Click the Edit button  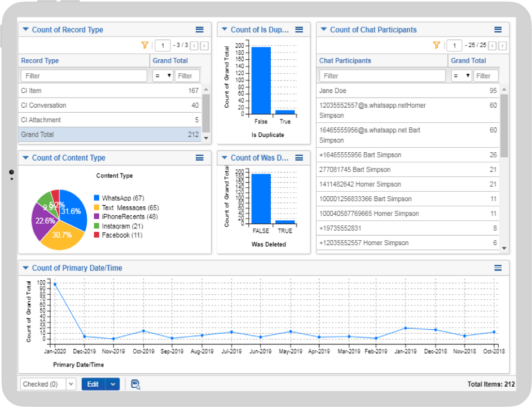click(x=93, y=384)
